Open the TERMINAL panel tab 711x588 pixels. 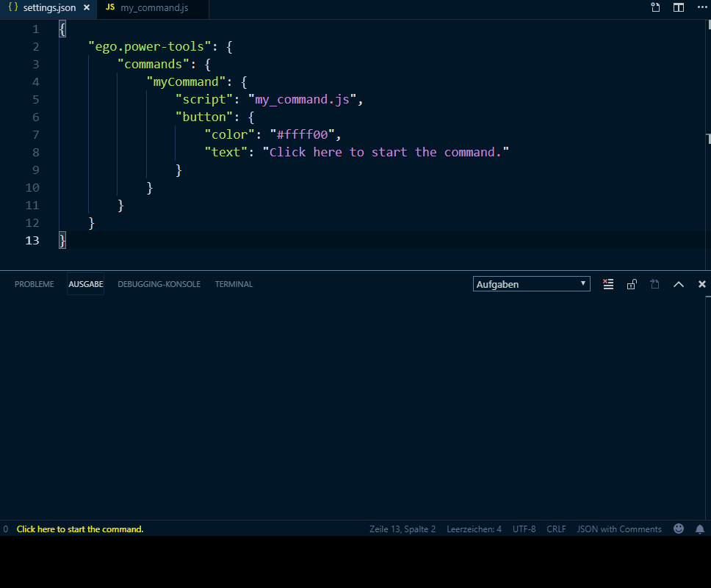pyautogui.click(x=233, y=284)
